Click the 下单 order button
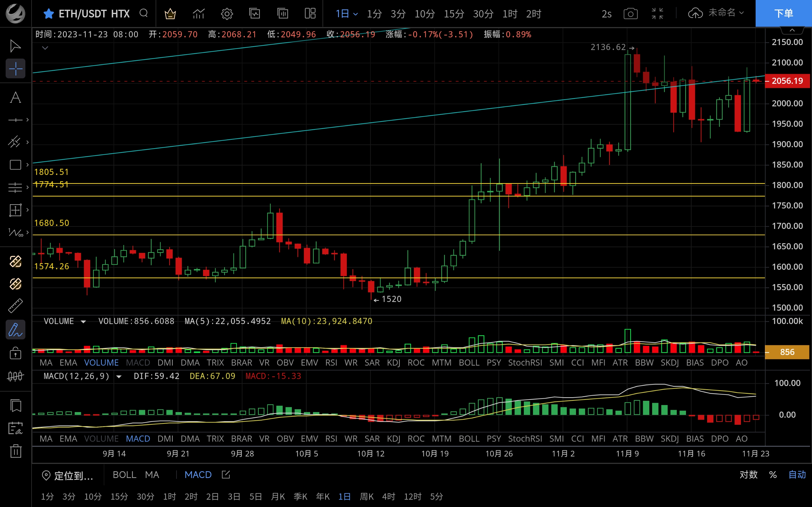This screenshot has height=507, width=812. click(x=783, y=14)
